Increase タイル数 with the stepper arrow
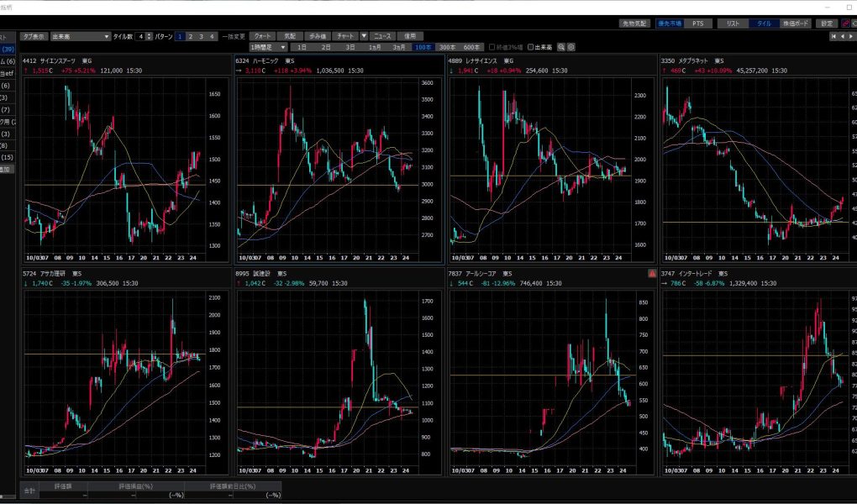 pos(150,34)
